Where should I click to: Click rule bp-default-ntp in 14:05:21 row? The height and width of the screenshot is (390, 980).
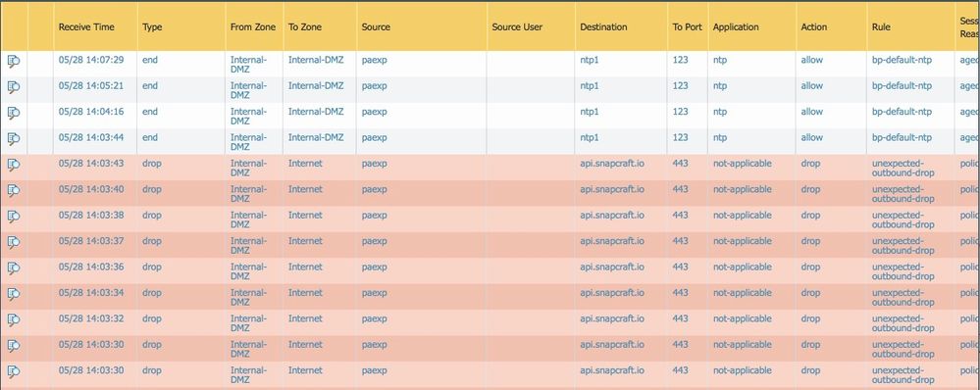[x=902, y=85]
